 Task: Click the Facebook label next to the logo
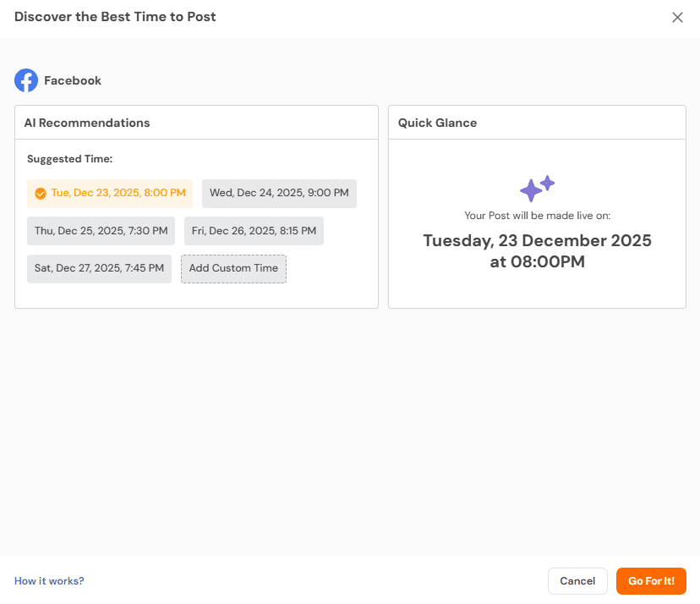[x=74, y=80]
